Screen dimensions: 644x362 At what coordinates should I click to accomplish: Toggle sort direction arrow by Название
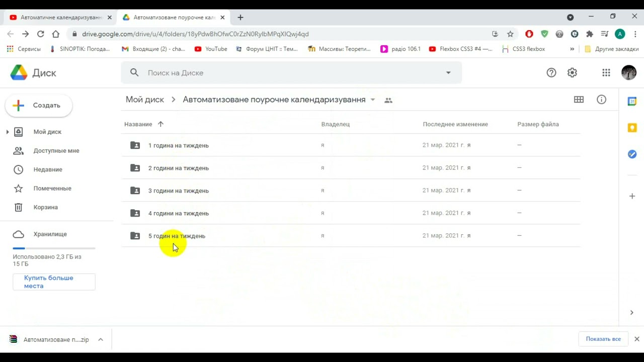coord(160,124)
